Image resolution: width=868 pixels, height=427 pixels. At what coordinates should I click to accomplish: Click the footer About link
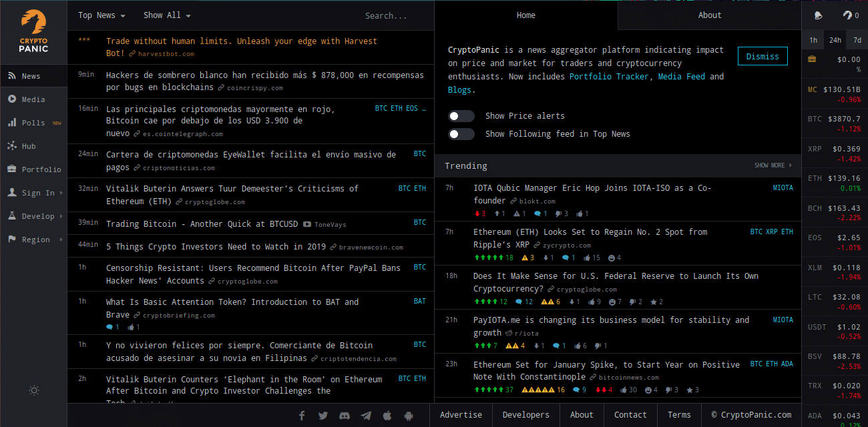[x=582, y=415]
